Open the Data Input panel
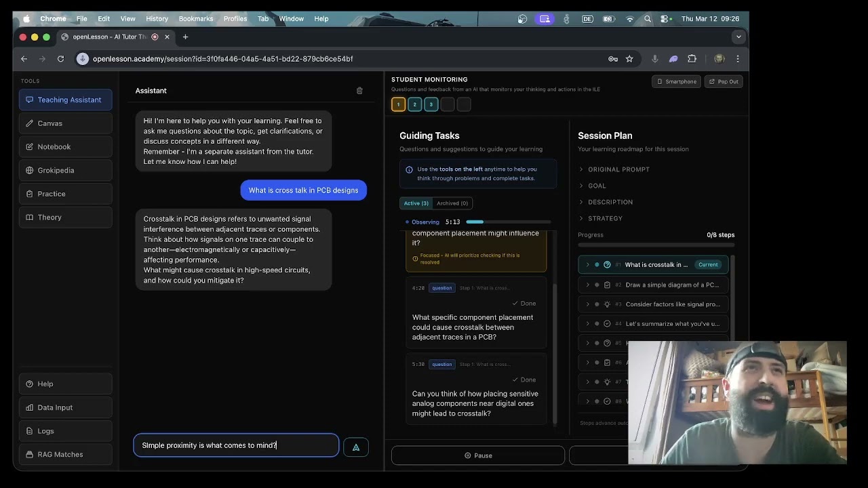This screenshot has width=868, height=488. [66, 407]
